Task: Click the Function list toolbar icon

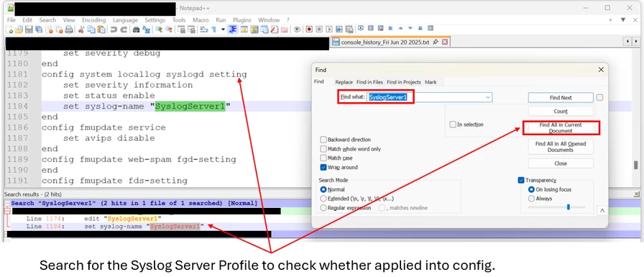Action: tap(274, 29)
